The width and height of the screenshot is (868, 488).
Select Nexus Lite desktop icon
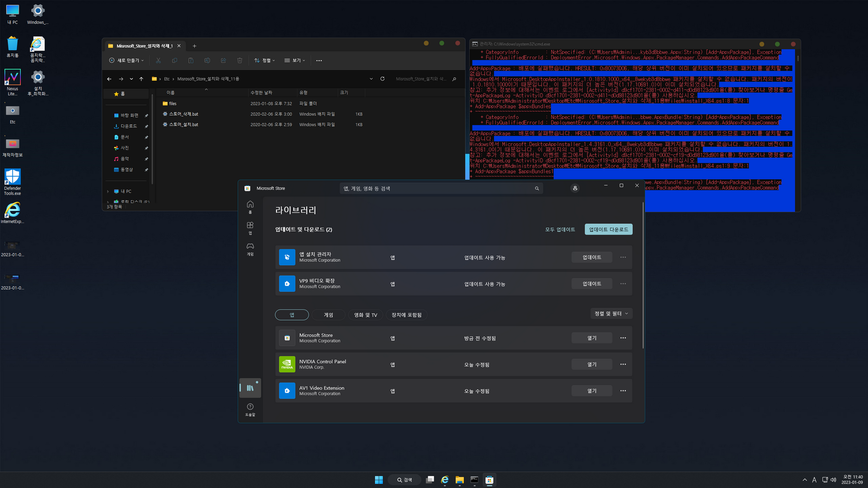tap(13, 83)
